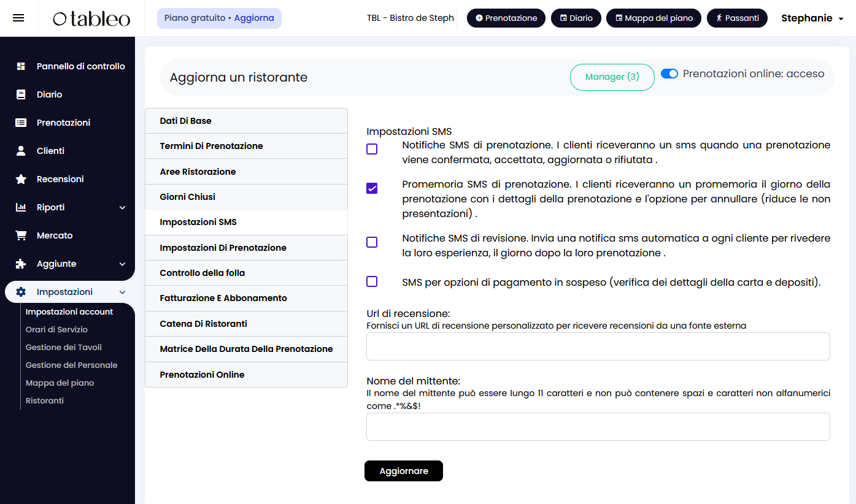This screenshot has height=504, width=856.
Task: Click the Url di recensione input field
Action: (x=598, y=346)
